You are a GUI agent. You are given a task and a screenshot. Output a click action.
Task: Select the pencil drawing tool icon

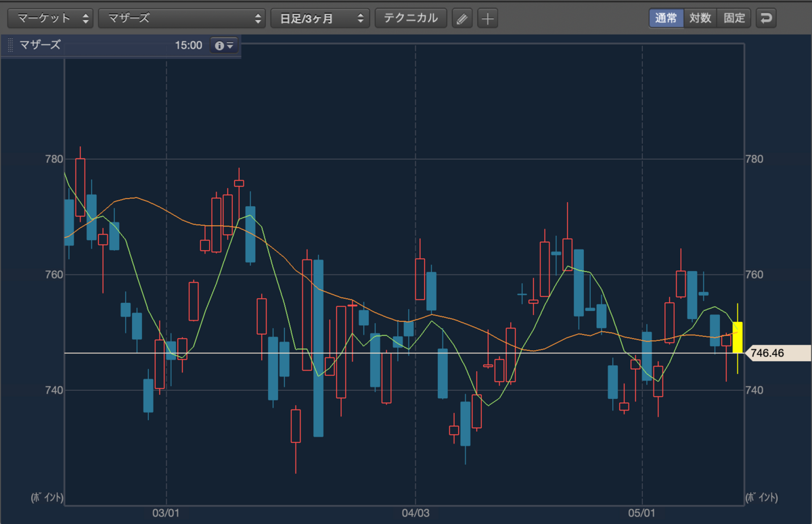(x=462, y=18)
